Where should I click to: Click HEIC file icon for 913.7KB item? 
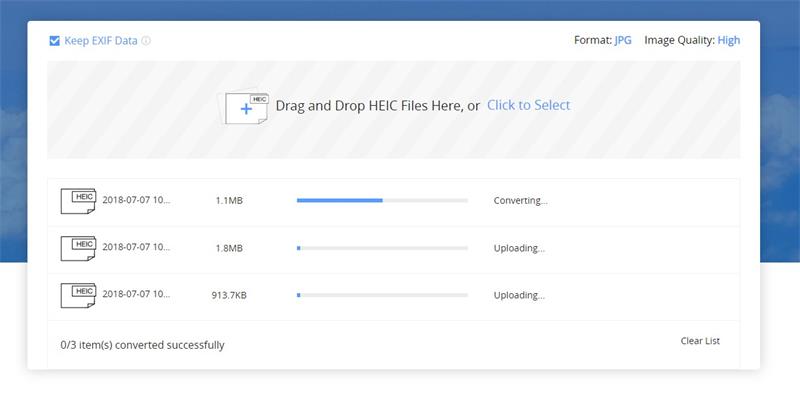(x=78, y=295)
